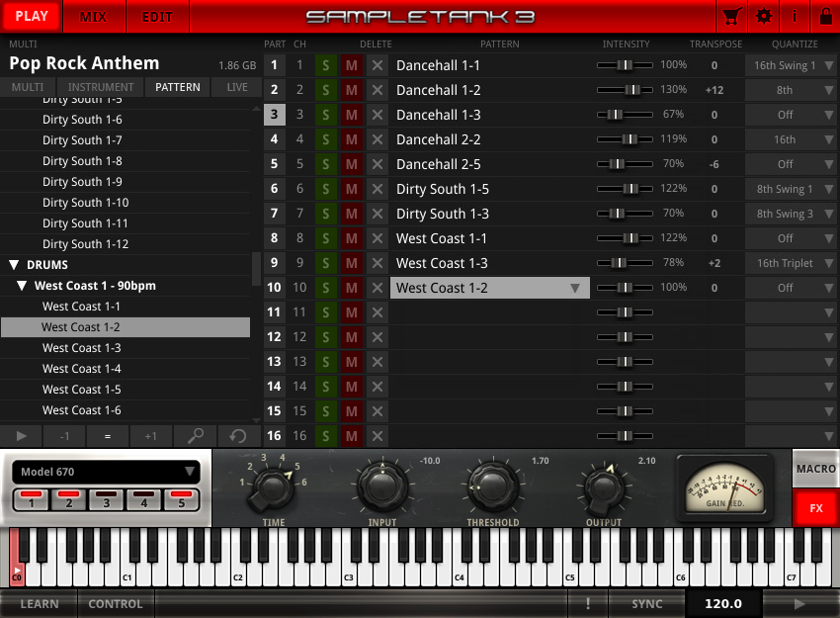This screenshot has width=840, height=618.
Task: Click the undo arrow below the browser
Action: click(x=238, y=436)
